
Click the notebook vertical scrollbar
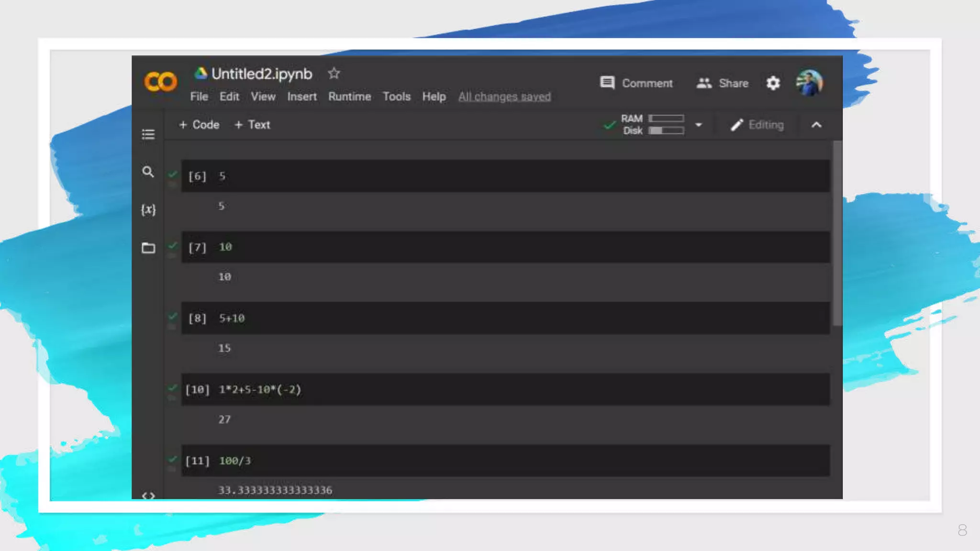[x=837, y=233]
